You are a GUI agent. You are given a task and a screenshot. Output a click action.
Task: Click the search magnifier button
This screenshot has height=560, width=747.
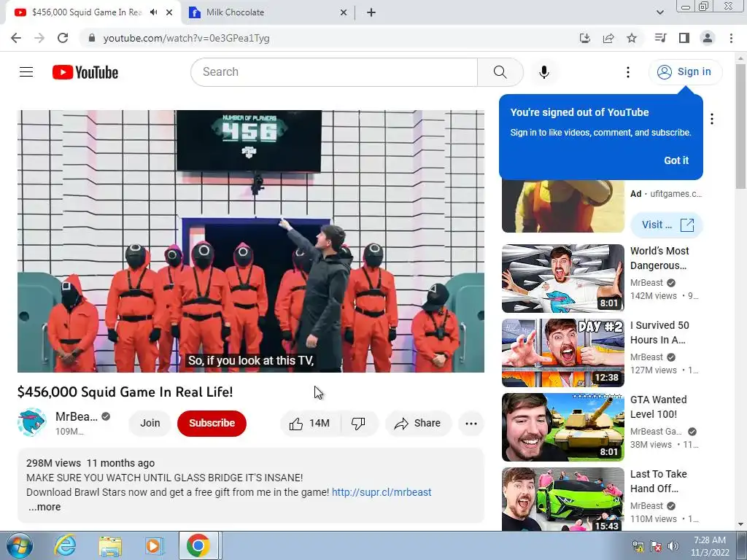[x=500, y=72]
